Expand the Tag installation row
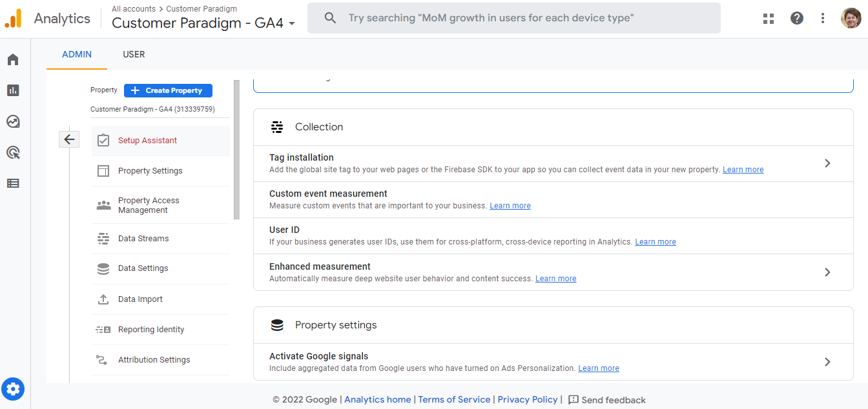Image resolution: width=868 pixels, height=409 pixels. (827, 163)
